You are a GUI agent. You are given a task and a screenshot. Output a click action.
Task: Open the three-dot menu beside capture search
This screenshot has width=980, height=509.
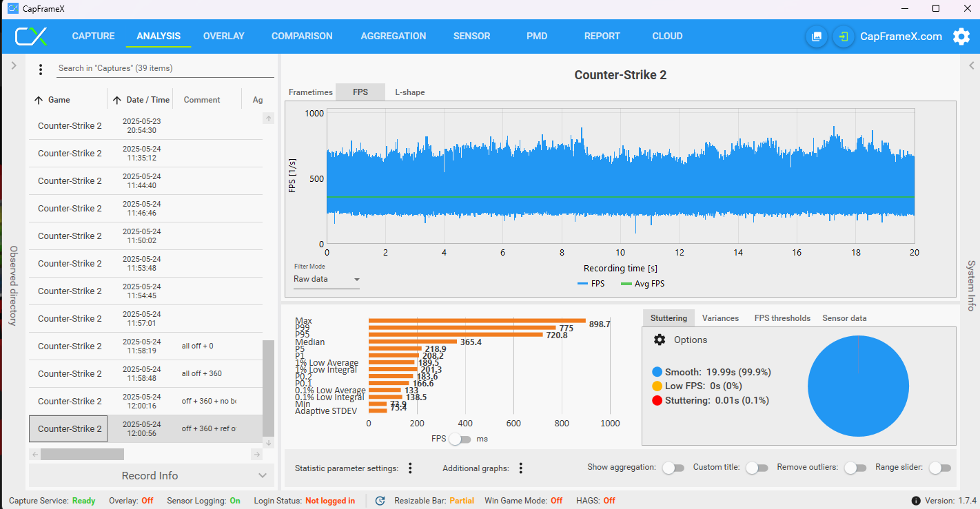41,69
